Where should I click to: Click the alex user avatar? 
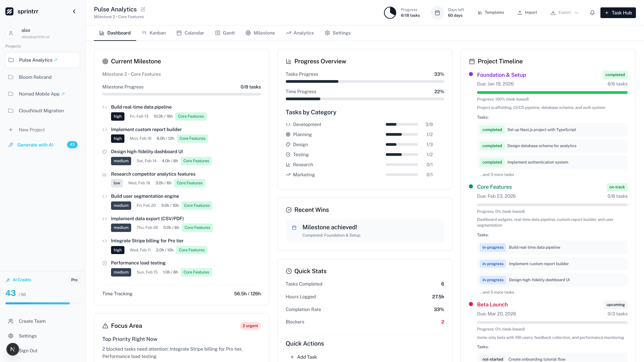[x=11, y=33]
